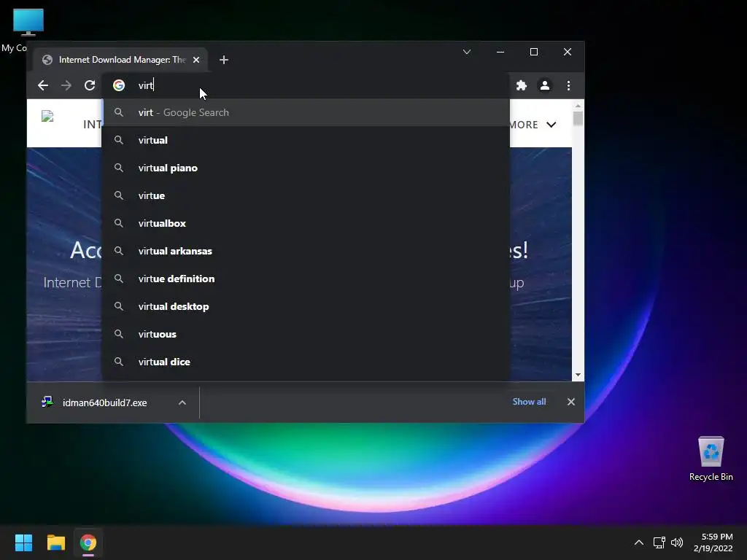The image size is (747, 560).
Task: Click the search icon beside 'virtual piano'
Action: [119, 168]
